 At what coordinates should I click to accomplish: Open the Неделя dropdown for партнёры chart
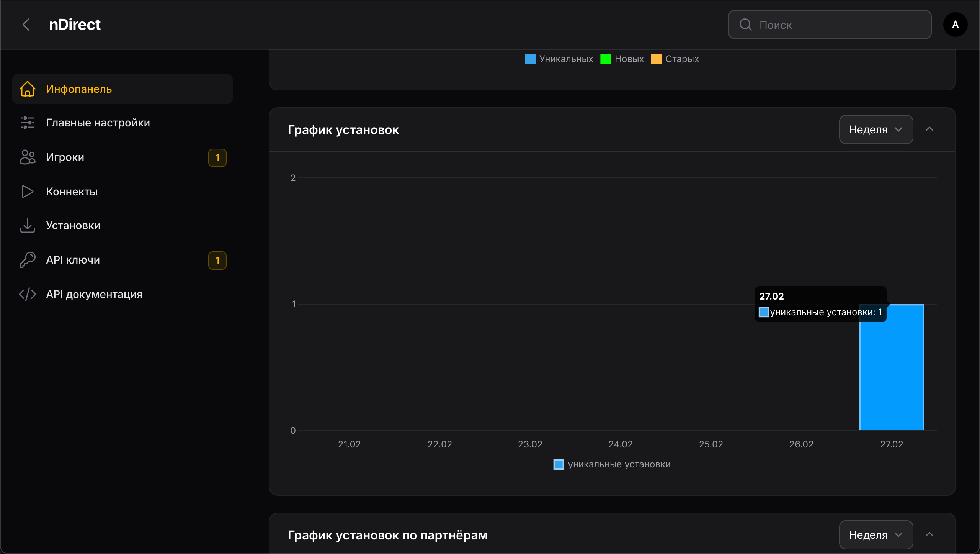[x=875, y=534]
